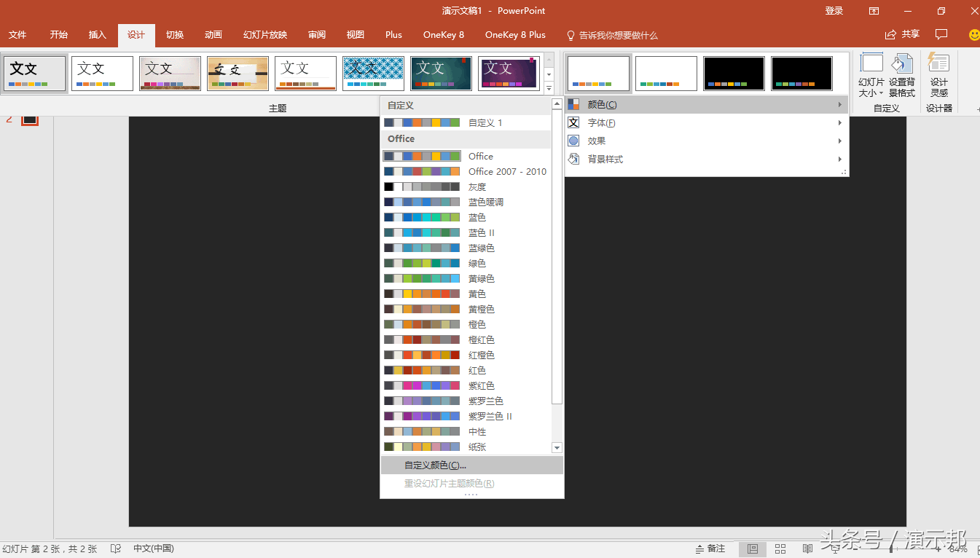The width and height of the screenshot is (980, 558).
Task: Select the 自定义 1 custom color scheme
Action: coord(466,123)
